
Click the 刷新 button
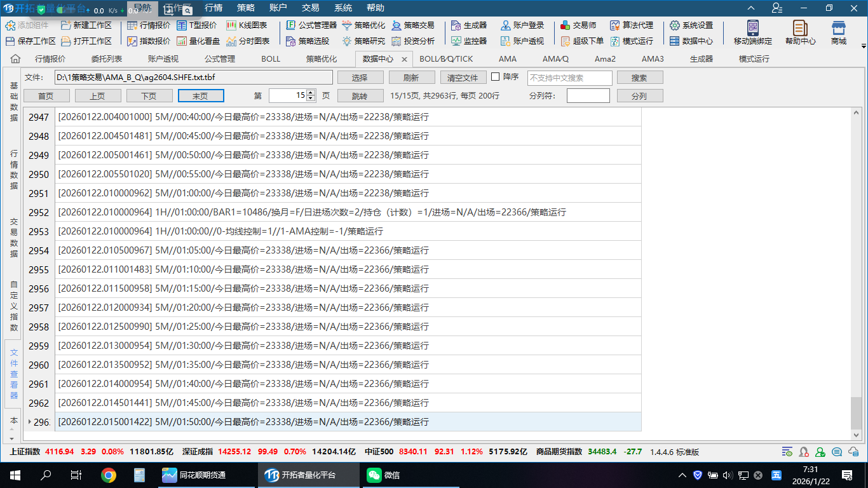click(x=412, y=78)
